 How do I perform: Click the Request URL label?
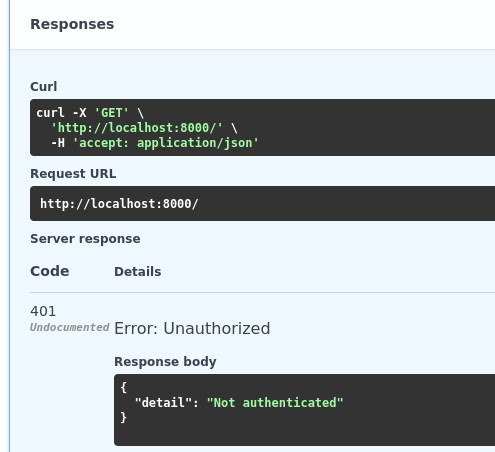(x=73, y=174)
